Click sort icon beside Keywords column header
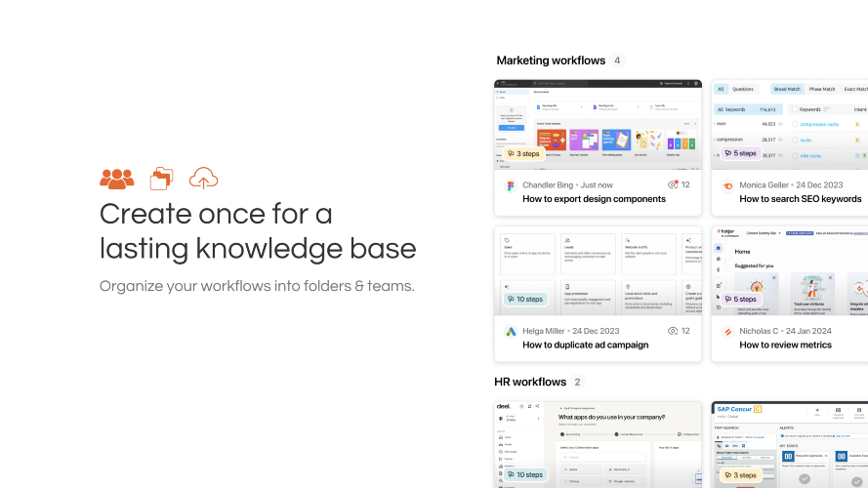The width and height of the screenshot is (868, 488). pos(826,109)
